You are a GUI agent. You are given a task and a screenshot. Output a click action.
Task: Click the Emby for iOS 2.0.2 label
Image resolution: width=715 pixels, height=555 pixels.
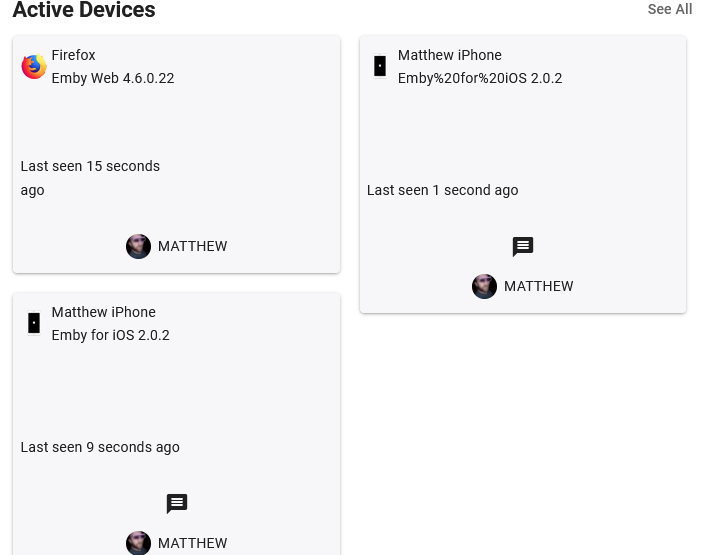111,335
